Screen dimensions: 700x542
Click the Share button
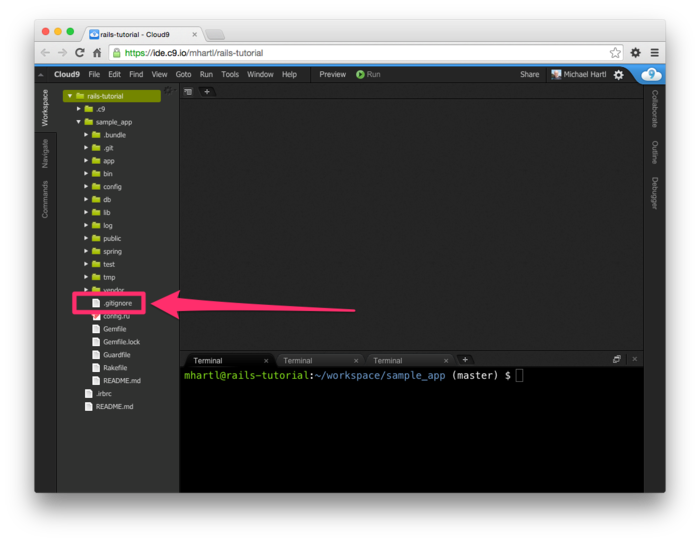pos(529,75)
